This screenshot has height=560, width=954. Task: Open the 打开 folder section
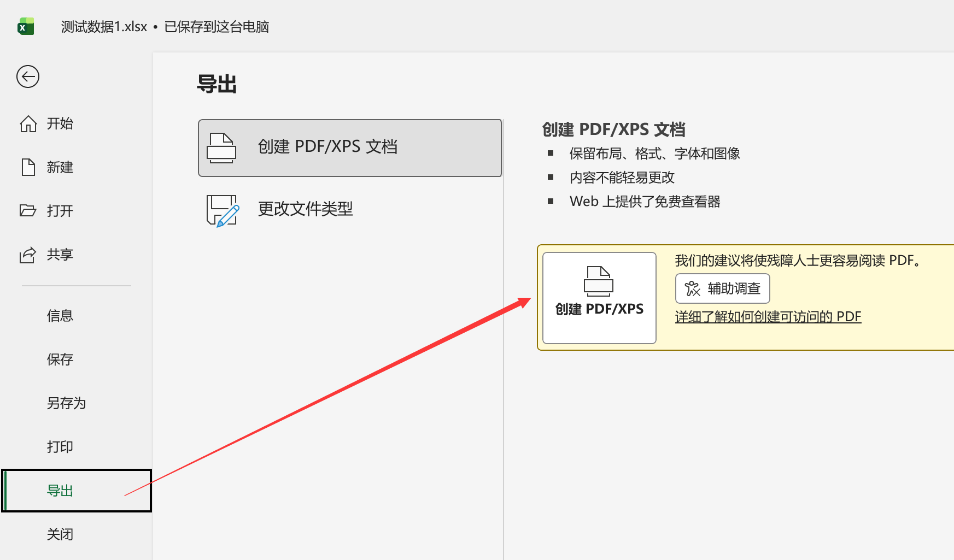[x=60, y=211]
